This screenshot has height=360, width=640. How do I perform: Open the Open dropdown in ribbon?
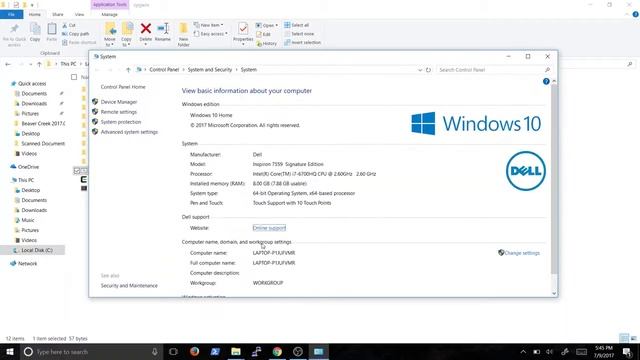click(267, 25)
